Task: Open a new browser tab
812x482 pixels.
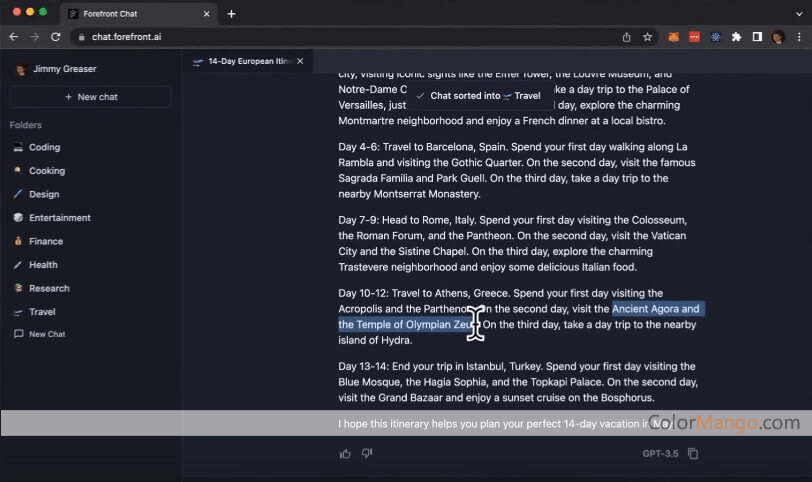Action: (231, 14)
